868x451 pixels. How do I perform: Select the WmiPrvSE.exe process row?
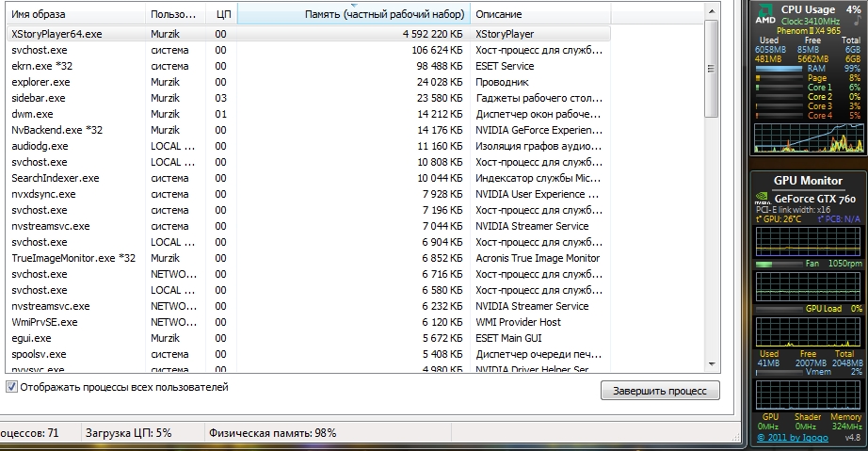tap(309, 322)
